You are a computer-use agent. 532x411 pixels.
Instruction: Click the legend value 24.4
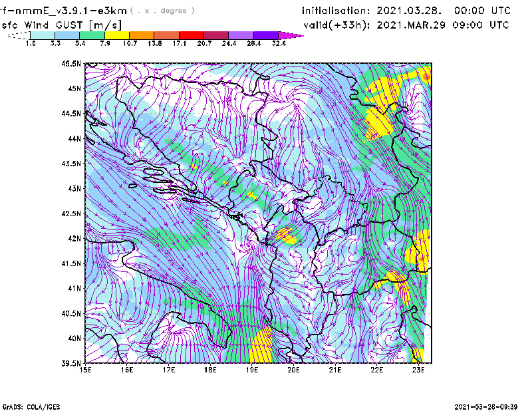pos(229,43)
